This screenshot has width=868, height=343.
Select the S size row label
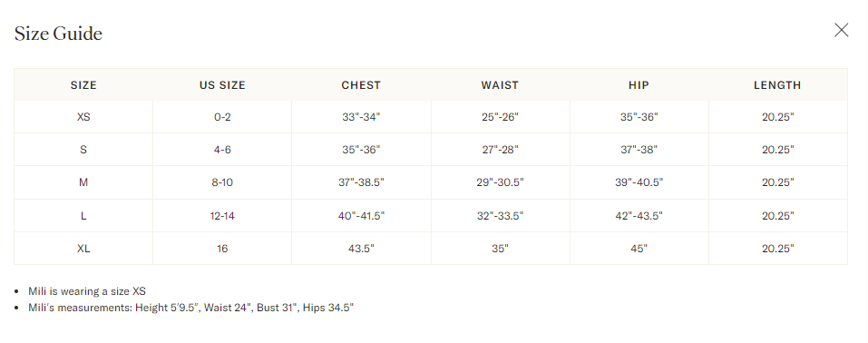tap(83, 150)
